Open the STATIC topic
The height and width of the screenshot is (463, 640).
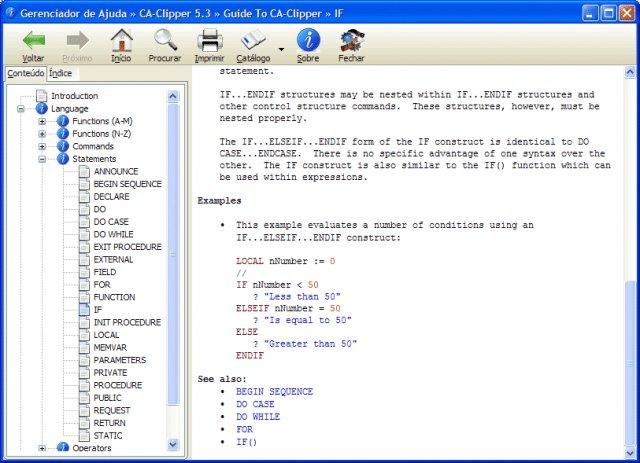(x=108, y=436)
